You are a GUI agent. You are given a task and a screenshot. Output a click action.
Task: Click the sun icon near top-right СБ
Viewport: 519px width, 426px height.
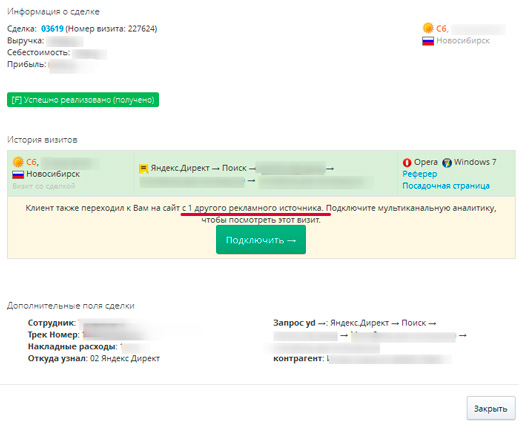tap(428, 28)
